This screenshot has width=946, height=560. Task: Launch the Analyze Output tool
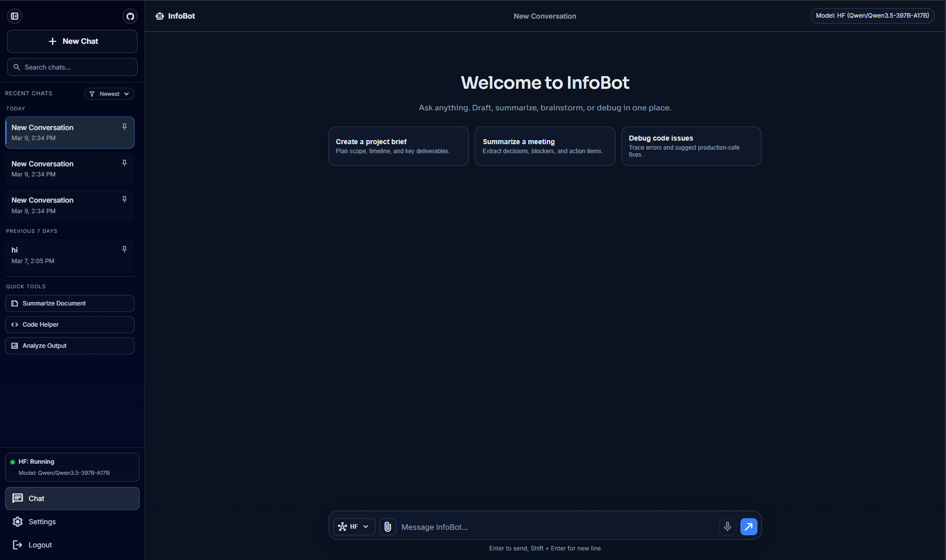coord(69,345)
